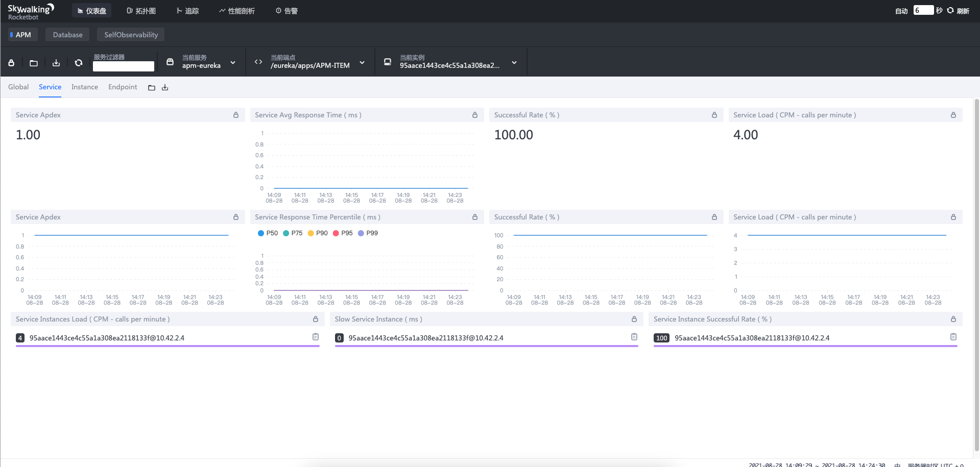Click the lock icon in dashboard toolbar

(x=11, y=63)
